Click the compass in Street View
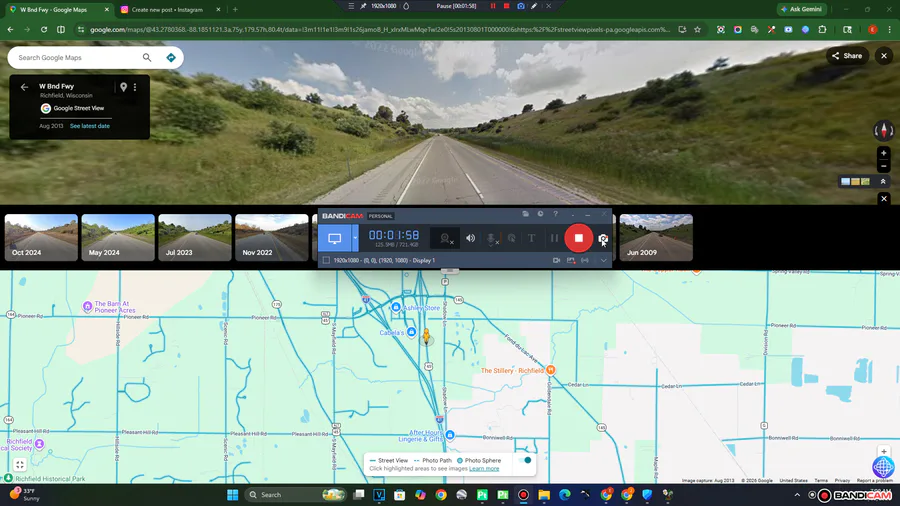Viewport: 900px width, 506px height. click(x=883, y=131)
